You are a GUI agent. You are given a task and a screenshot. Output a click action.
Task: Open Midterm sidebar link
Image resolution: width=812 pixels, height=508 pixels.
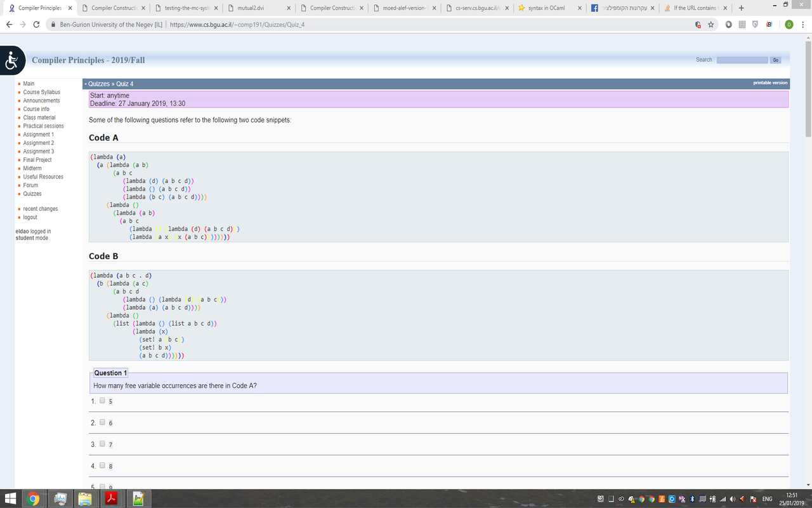[x=32, y=168]
